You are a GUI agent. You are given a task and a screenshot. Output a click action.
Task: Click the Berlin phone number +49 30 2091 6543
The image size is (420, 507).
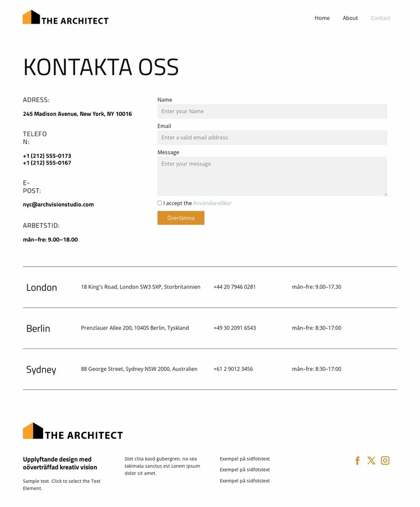235,328
